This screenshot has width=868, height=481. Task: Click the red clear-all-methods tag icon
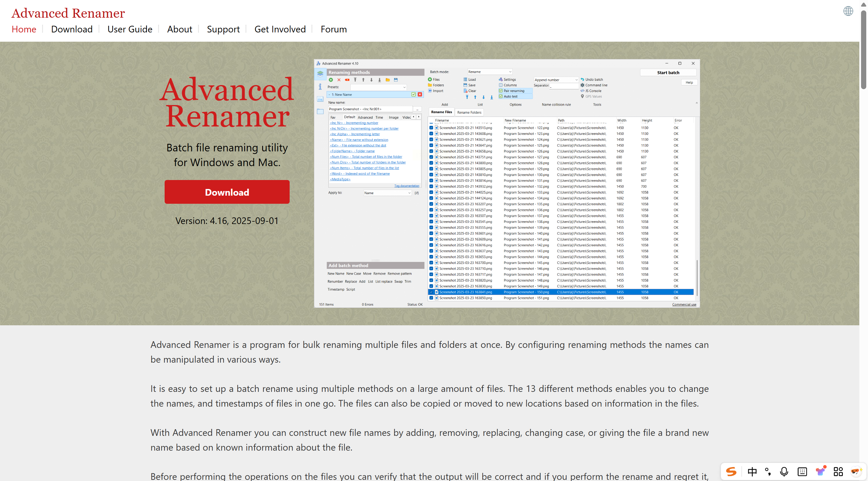click(x=347, y=80)
